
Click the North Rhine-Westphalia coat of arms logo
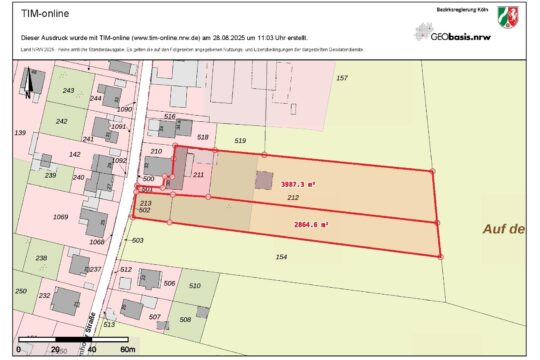tap(508, 17)
